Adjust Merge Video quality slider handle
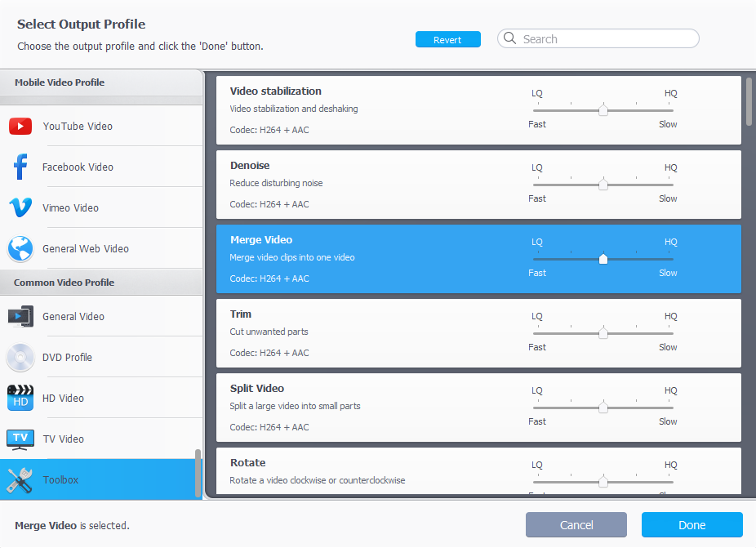The height and width of the screenshot is (548, 756). tap(603, 259)
